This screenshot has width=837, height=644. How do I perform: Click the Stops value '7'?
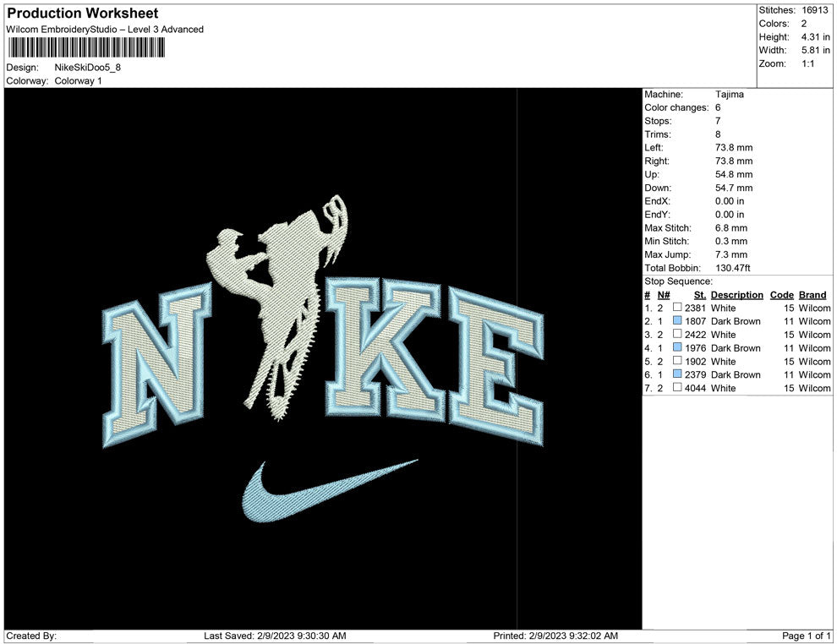coord(718,121)
